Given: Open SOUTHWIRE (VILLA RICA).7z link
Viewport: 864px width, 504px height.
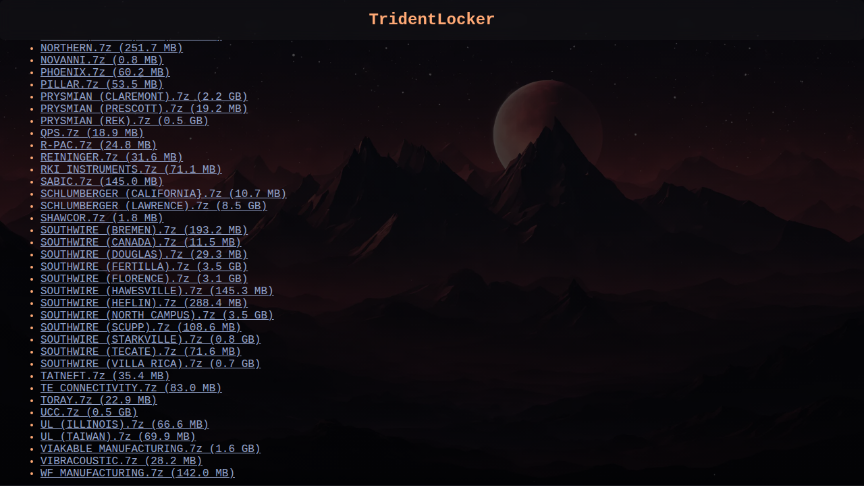Looking at the screenshot, I should (150, 364).
